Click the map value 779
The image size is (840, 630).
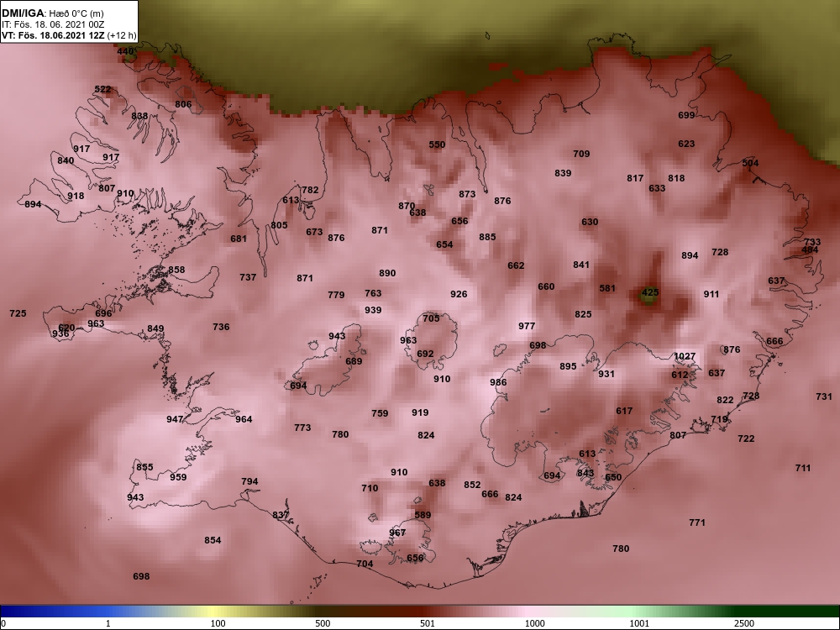336,295
